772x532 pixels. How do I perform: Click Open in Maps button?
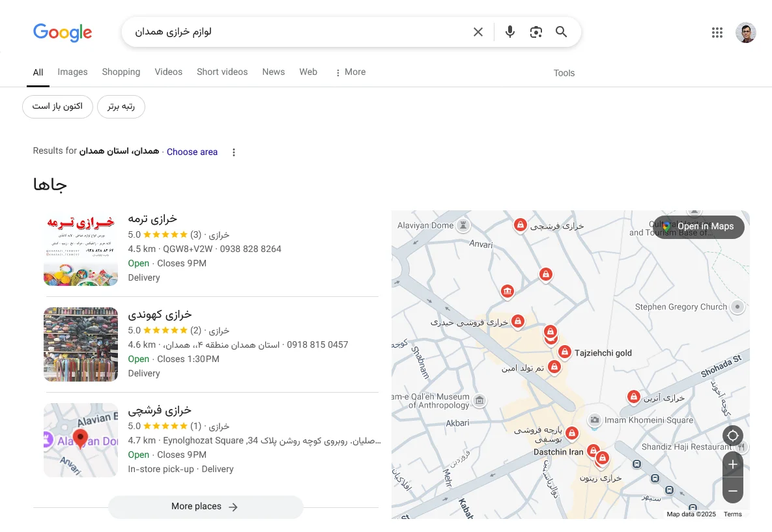[x=698, y=227]
